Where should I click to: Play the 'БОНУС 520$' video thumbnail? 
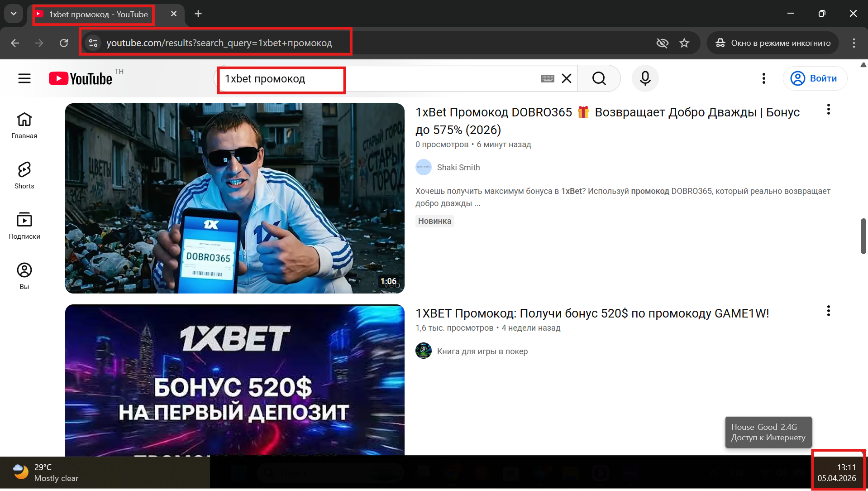pyautogui.click(x=235, y=380)
